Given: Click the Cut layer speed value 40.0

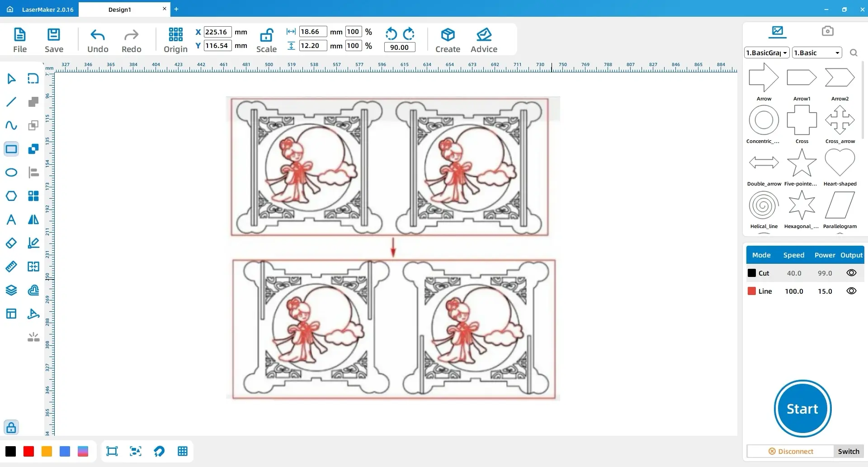Looking at the screenshot, I should pyautogui.click(x=794, y=273).
